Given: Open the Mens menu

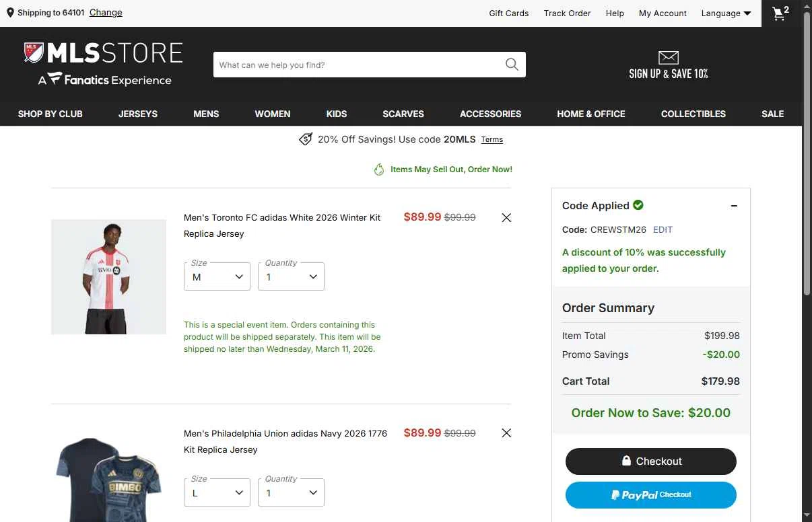Looking at the screenshot, I should (206, 114).
